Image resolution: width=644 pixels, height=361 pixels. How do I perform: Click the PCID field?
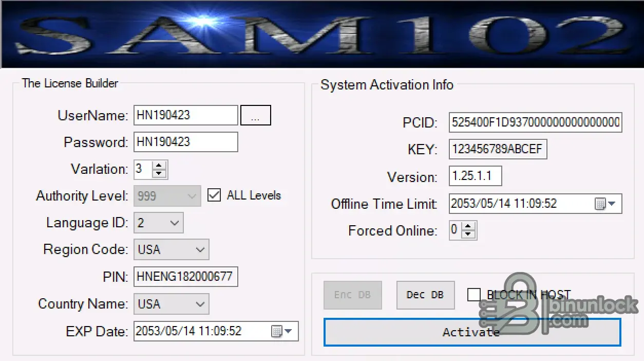pos(535,123)
